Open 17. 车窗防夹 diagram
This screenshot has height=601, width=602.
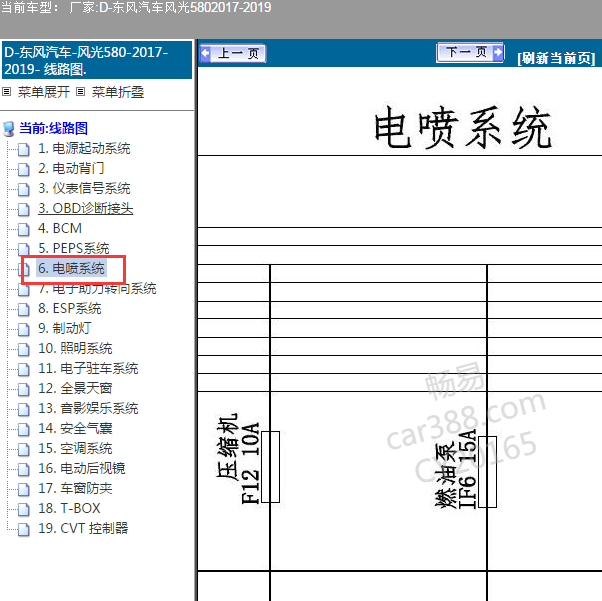(75, 488)
